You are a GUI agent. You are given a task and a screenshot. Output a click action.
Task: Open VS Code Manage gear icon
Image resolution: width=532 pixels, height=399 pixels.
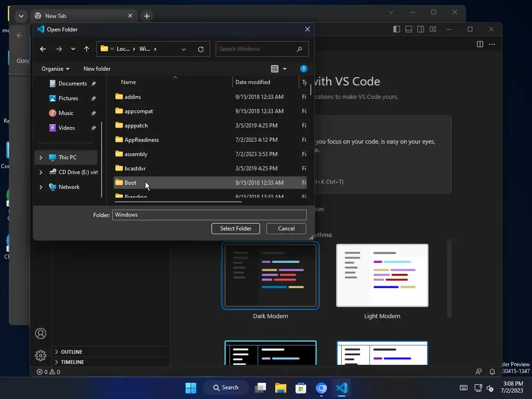point(41,356)
